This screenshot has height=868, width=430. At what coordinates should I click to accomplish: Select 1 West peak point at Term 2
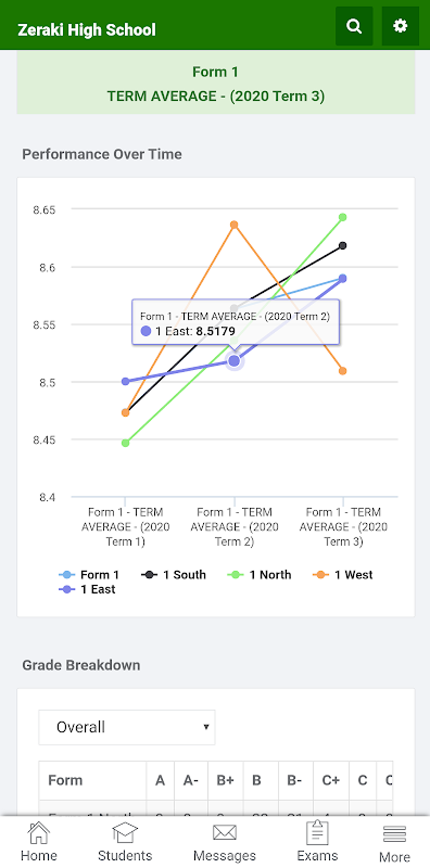point(234,225)
